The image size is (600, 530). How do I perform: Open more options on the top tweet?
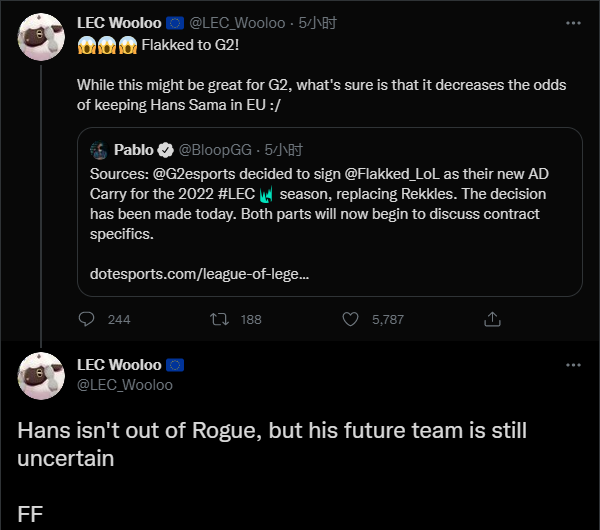573,23
